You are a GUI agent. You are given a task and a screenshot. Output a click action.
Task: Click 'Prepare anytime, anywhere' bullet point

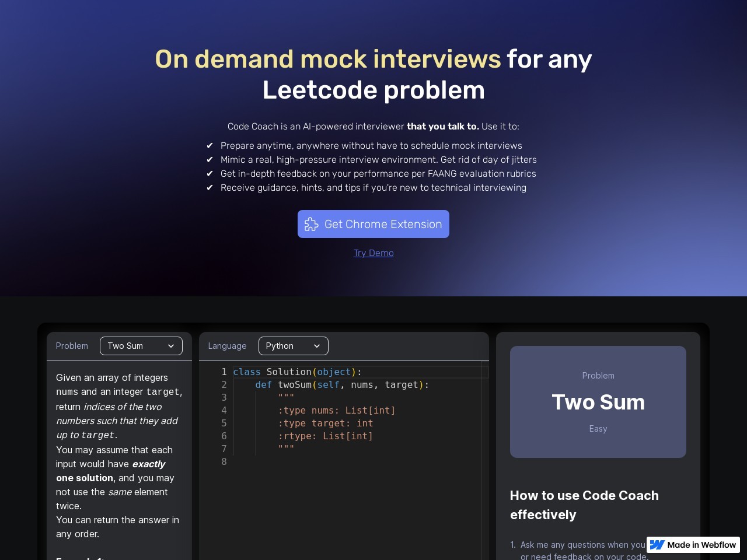371,145
